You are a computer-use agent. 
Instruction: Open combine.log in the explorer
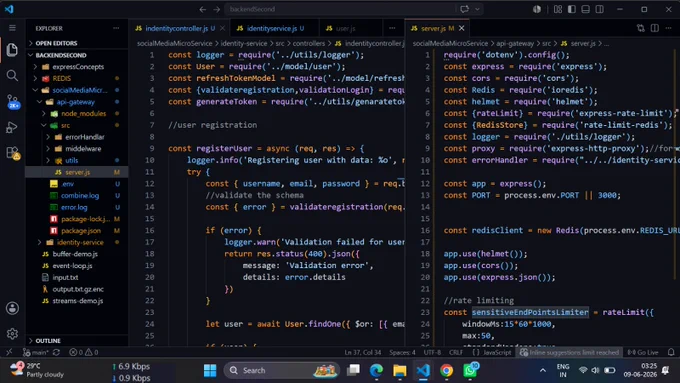[x=80, y=196]
